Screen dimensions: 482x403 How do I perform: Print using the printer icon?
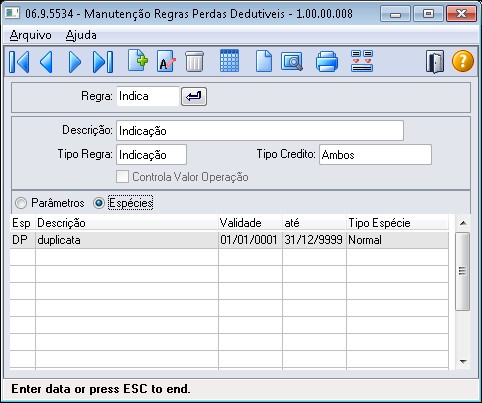pyautogui.click(x=327, y=61)
